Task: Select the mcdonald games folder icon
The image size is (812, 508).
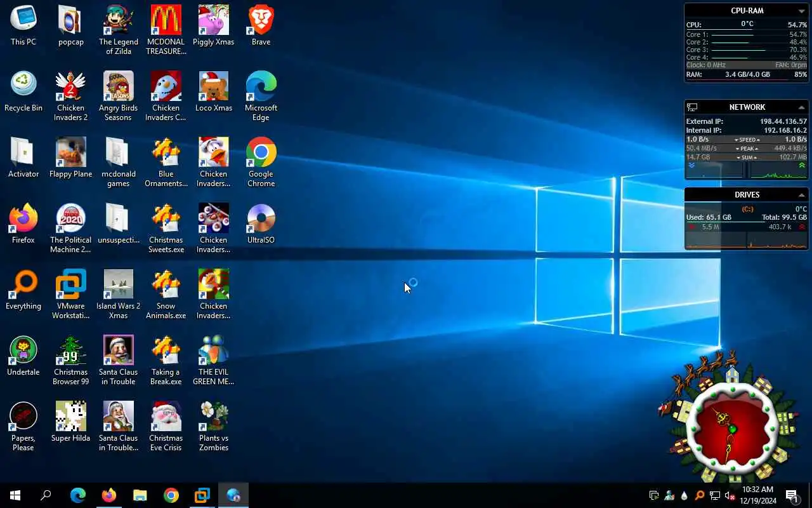Action: [x=118, y=162]
